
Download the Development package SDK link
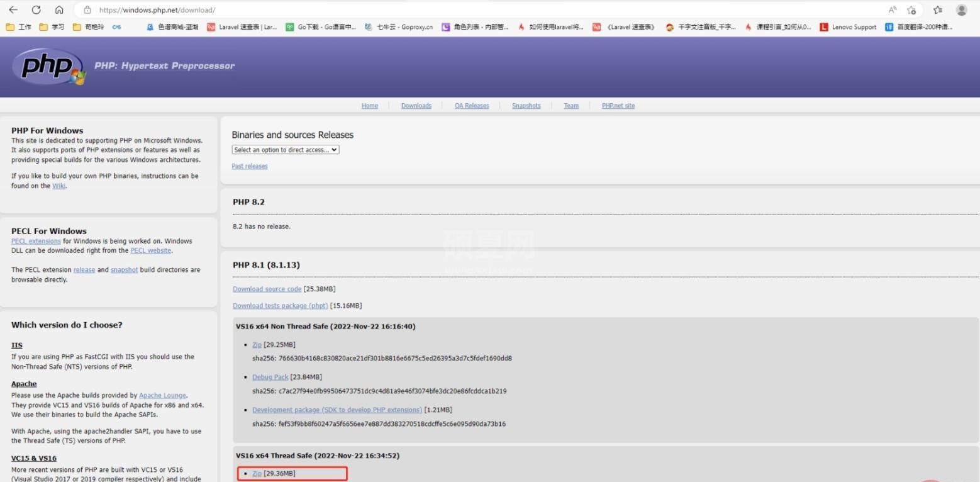click(x=337, y=410)
